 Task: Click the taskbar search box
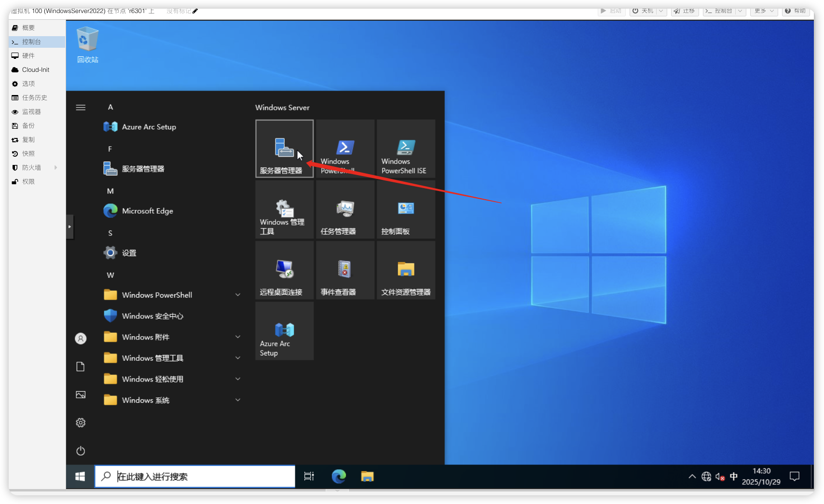(195, 477)
